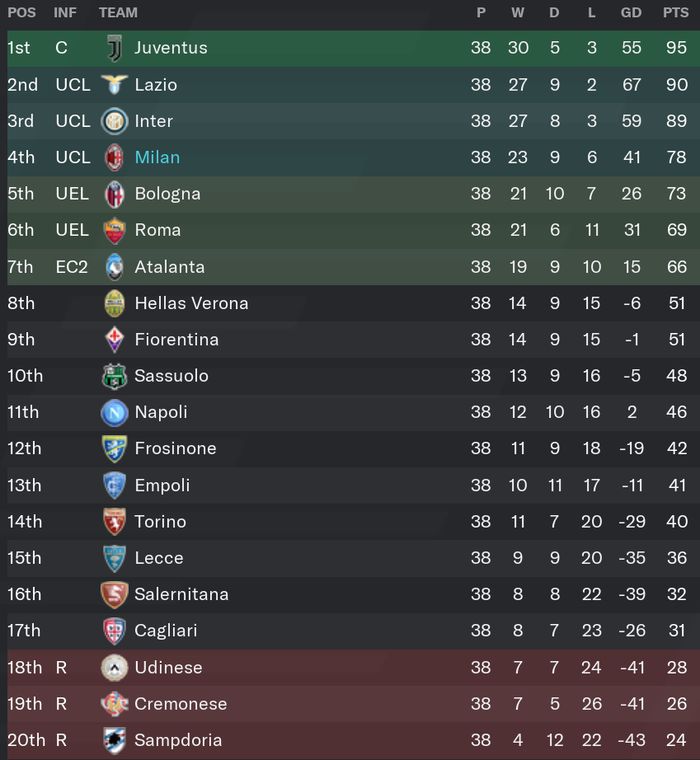
Task: Click the Lazio eagle crest
Action: tap(115, 84)
